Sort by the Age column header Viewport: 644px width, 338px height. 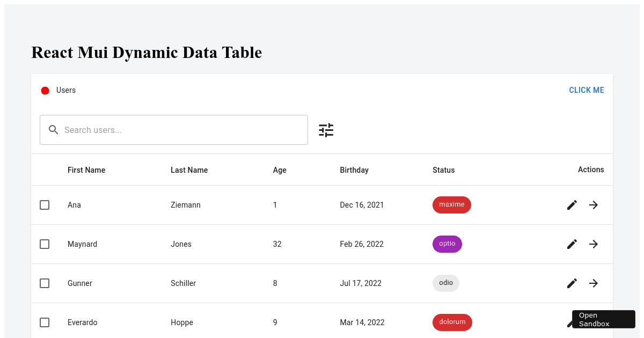click(280, 170)
